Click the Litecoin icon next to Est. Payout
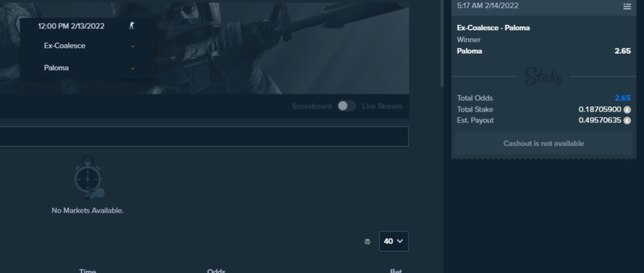 coord(627,121)
